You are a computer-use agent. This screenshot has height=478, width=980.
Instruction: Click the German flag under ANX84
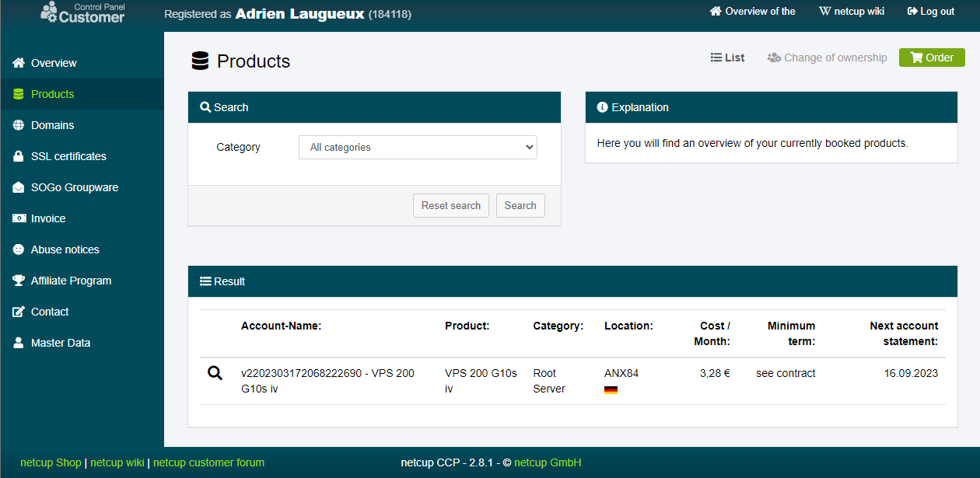611,389
